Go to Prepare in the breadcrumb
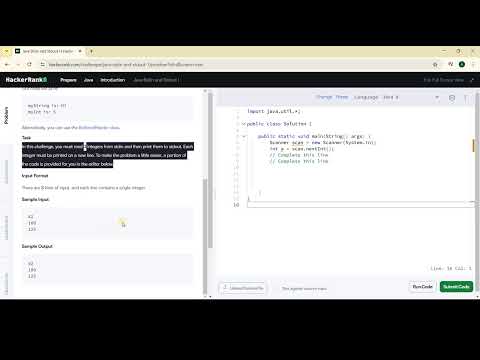This screenshot has width=480, height=360. tap(68, 80)
